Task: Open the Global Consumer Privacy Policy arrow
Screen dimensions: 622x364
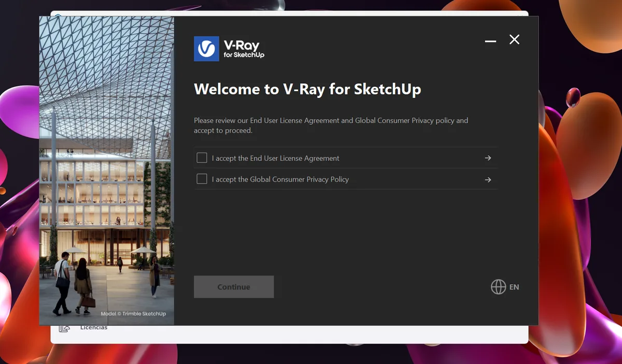Action: [x=488, y=180]
